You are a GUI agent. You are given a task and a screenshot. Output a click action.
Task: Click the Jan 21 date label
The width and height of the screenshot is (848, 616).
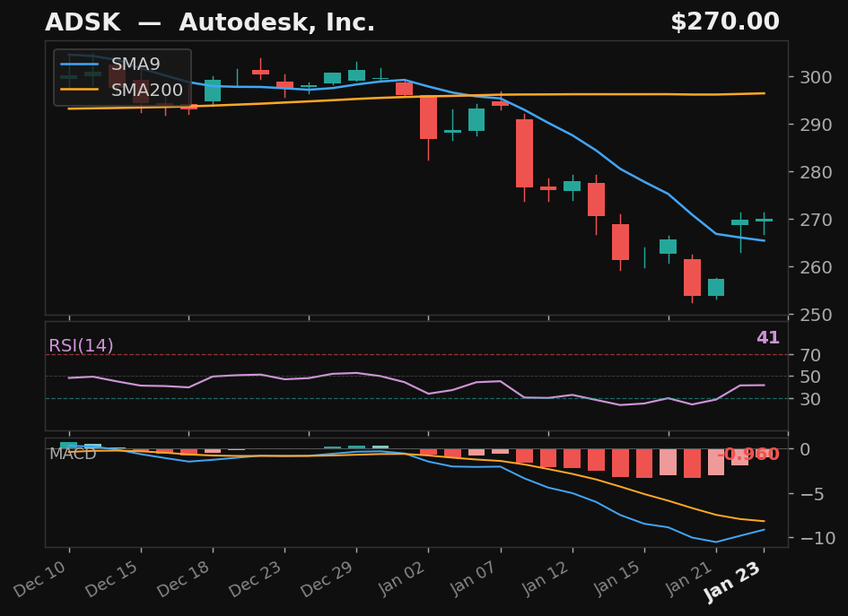pos(688,578)
